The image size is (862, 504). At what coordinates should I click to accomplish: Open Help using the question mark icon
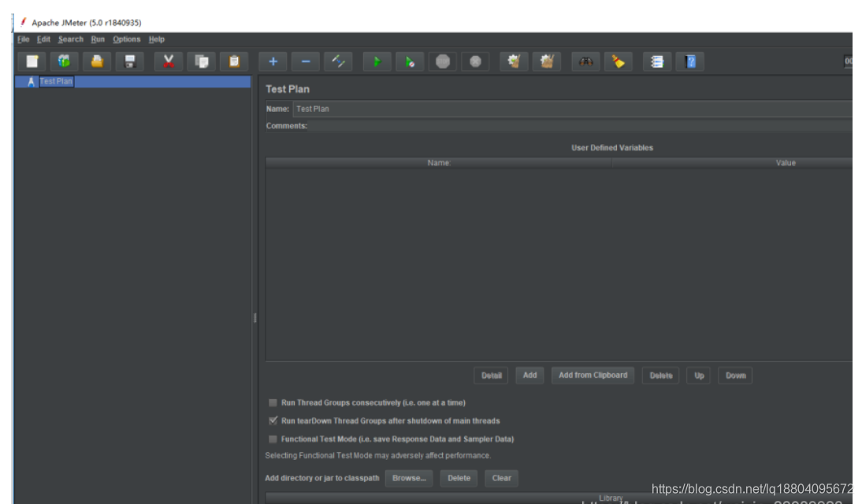click(x=690, y=61)
